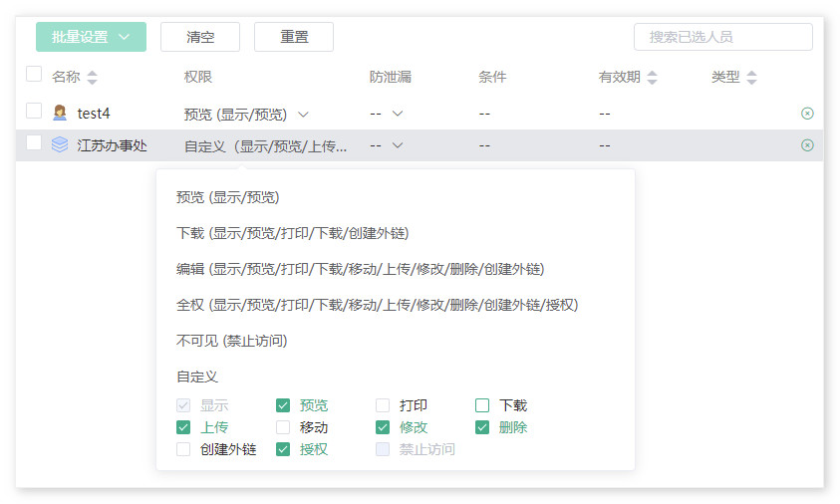This screenshot has width=840, height=504.
Task: Remove test4 row with circle-x icon
Action: click(807, 113)
